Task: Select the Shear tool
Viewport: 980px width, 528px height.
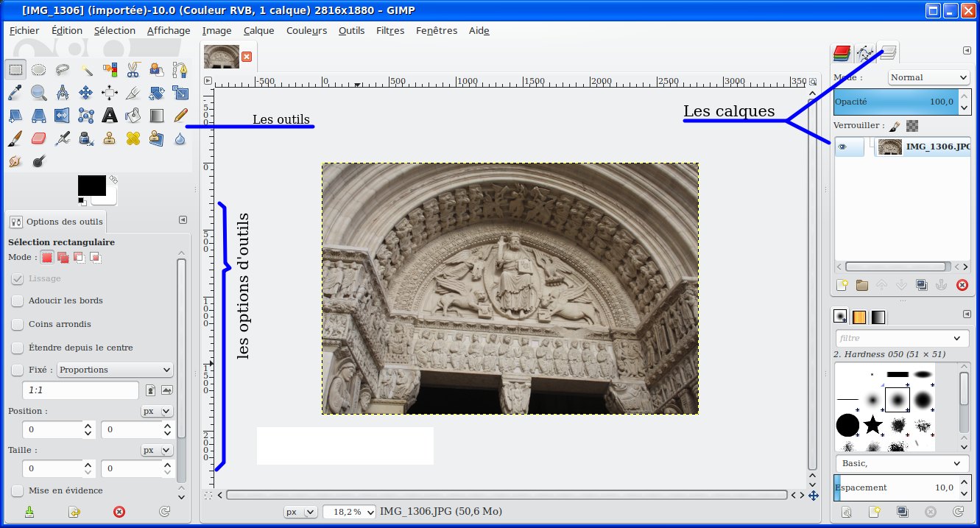Action: 15,116
